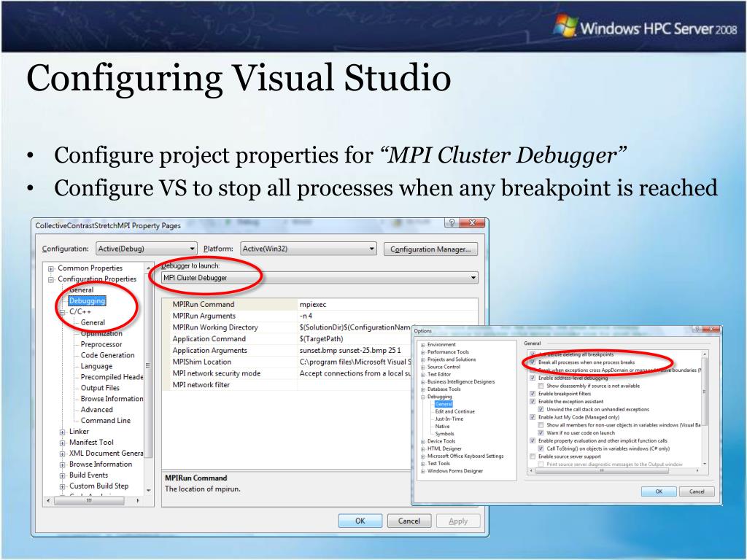Click OK in the Options dialog
Viewport: 747px width, 560px height.
click(x=659, y=491)
